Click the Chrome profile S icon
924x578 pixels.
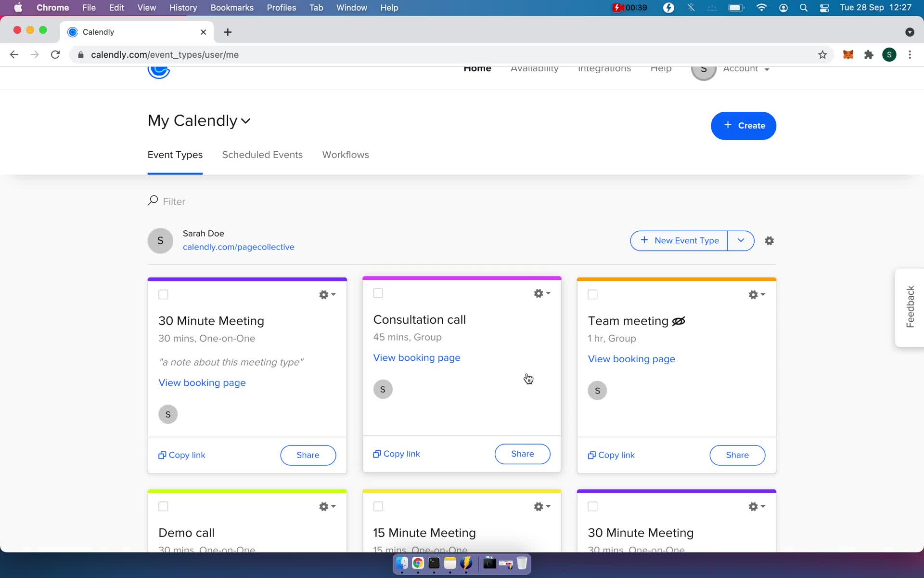click(889, 55)
